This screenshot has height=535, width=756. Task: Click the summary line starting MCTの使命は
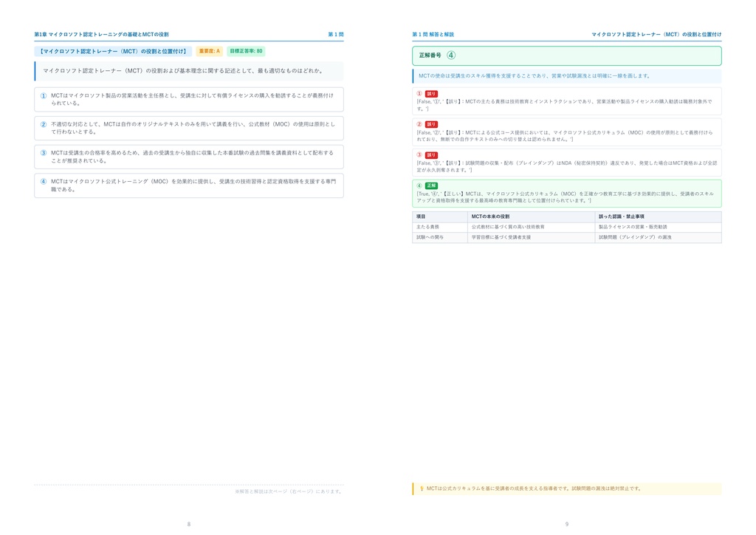click(535, 75)
